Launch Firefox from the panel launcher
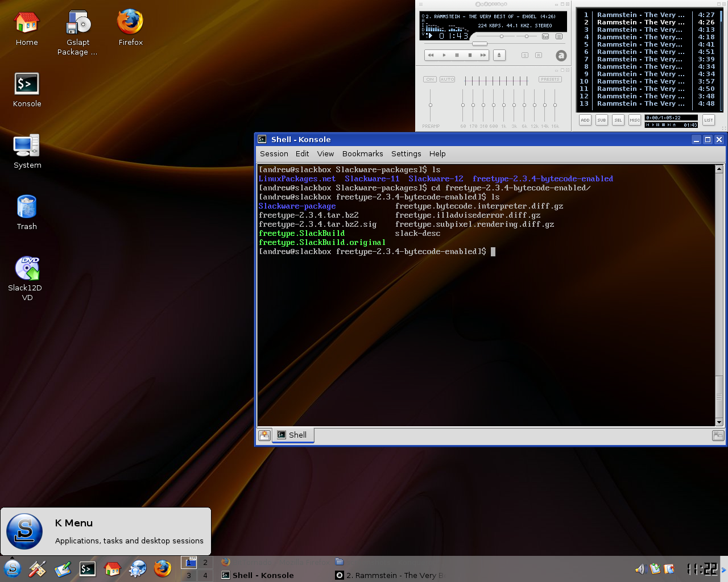Image resolution: width=728 pixels, height=582 pixels. click(x=163, y=568)
